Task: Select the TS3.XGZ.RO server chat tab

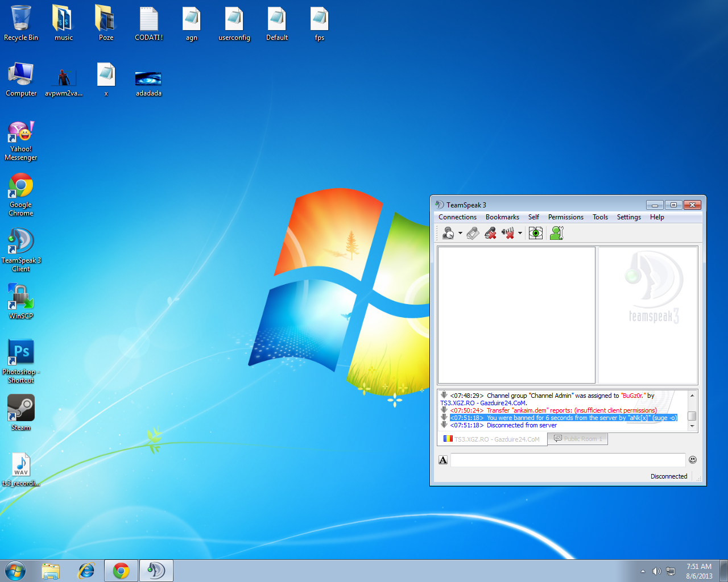Action: click(492, 439)
